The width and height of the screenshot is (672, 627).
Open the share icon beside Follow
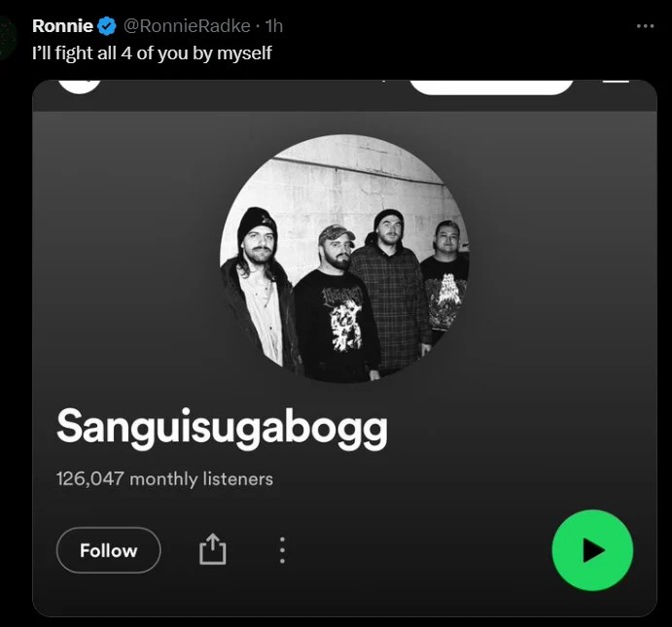(213, 548)
